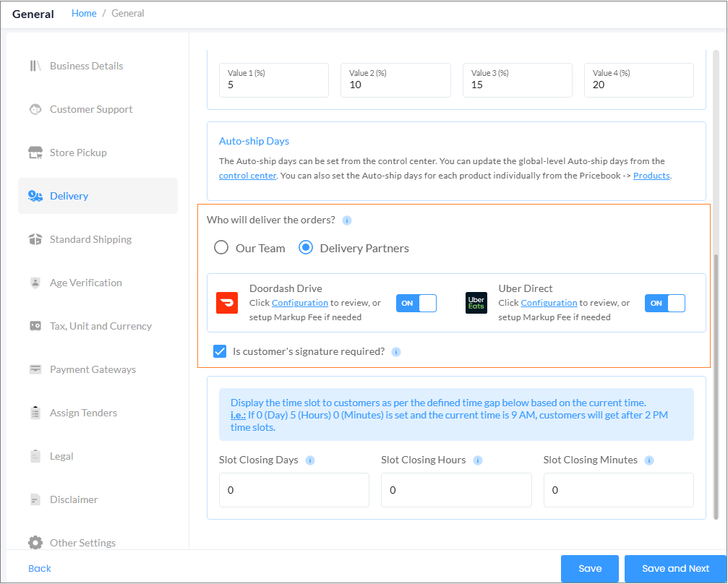Click the Age Verification shield icon

coord(35,283)
